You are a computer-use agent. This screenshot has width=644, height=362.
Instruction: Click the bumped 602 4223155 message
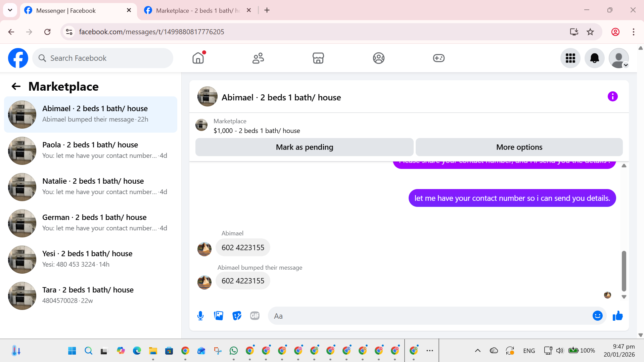pyautogui.click(x=243, y=281)
